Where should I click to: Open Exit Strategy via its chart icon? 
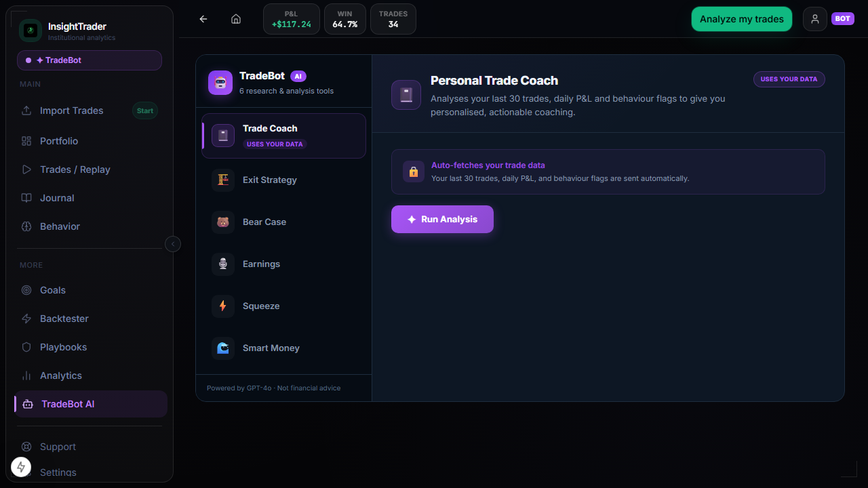(x=222, y=180)
